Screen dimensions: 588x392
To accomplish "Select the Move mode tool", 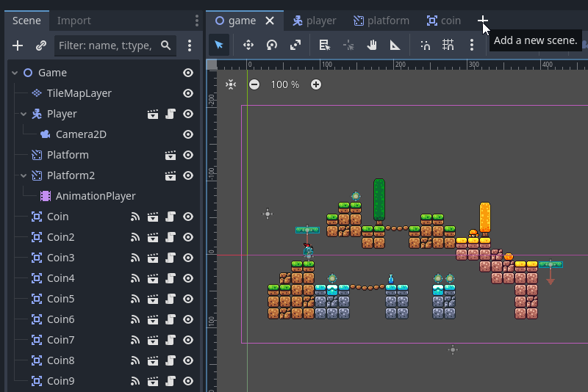I will click(x=248, y=45).
